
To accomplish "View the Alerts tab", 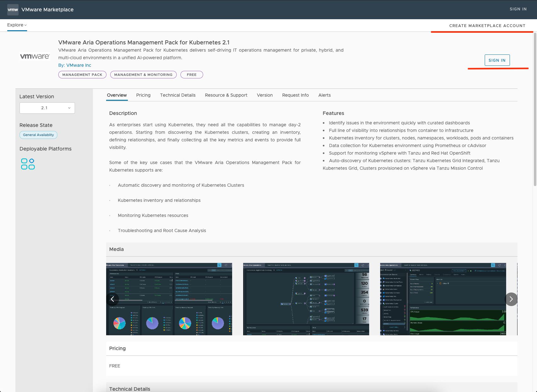I will [x=324, y=95].
